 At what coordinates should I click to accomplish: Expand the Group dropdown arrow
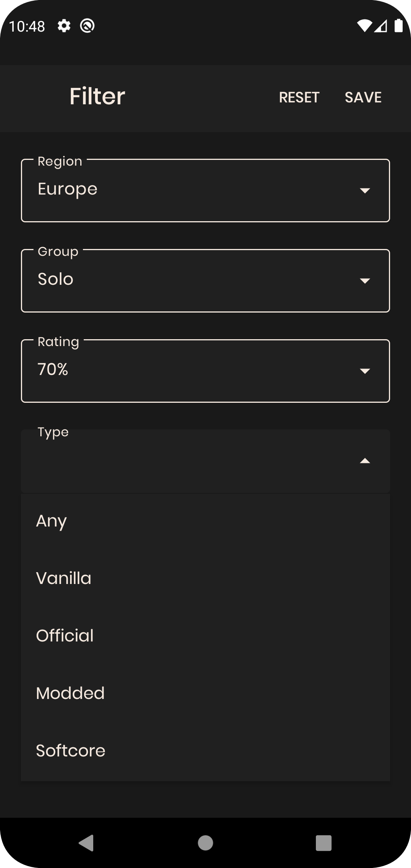(365, 281)
